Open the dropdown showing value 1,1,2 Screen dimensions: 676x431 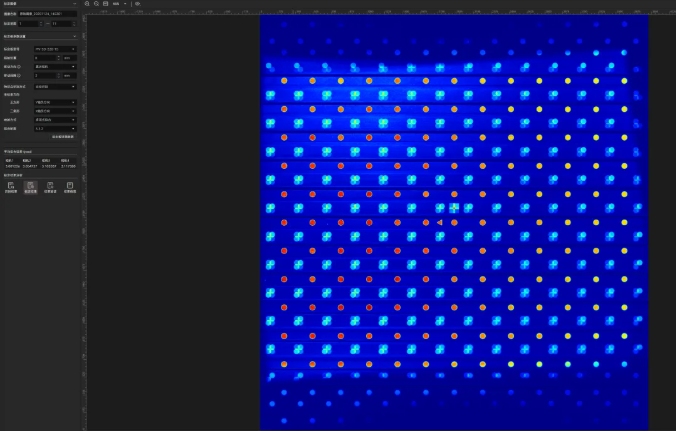click(54, 128)
